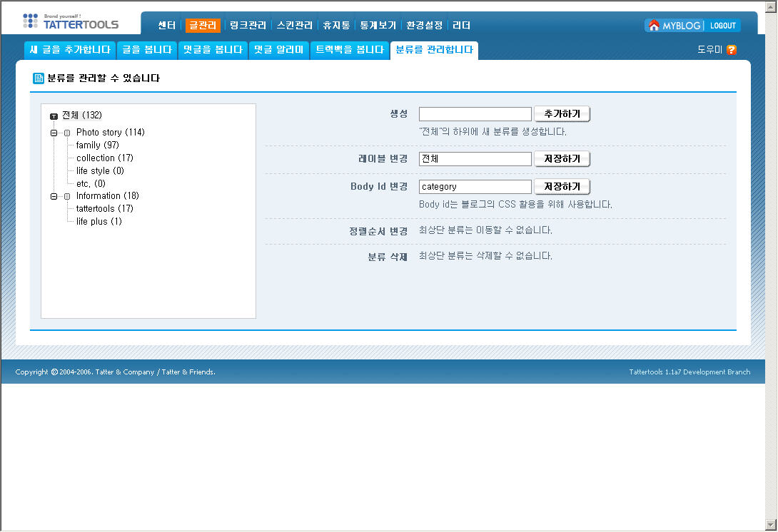Screen dimensions: 778x532
Task: Click the Photo story folder icon
Action: tap(67, 133)
